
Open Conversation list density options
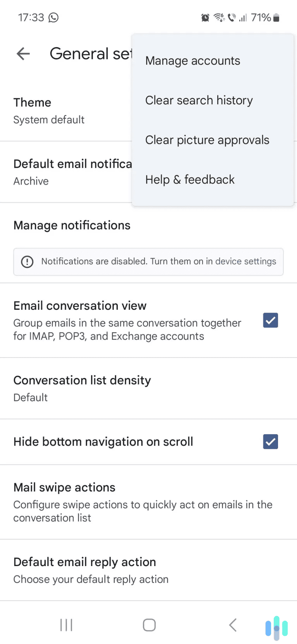point(82,388)
